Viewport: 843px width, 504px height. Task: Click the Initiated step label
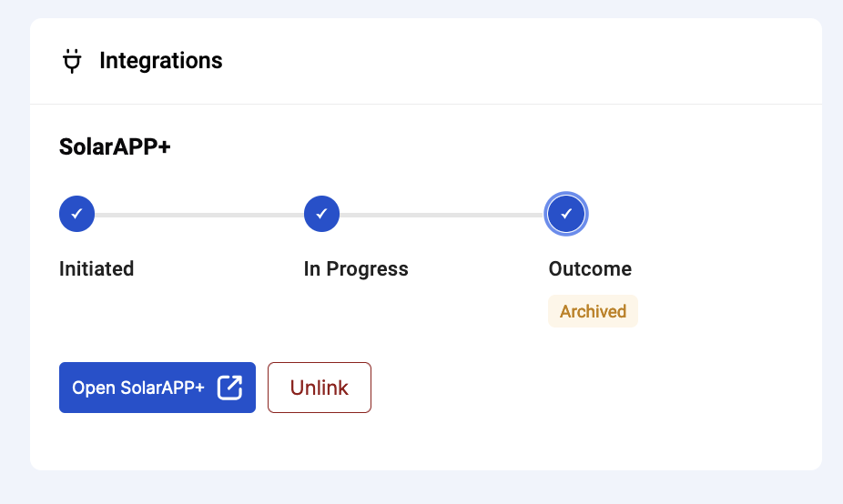coord(96,268)
